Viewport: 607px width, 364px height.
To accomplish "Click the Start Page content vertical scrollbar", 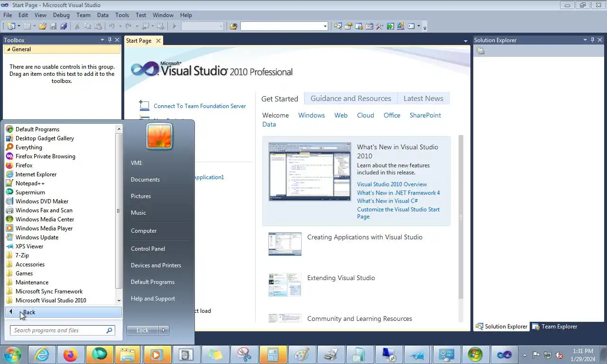I will click(461, 217).
